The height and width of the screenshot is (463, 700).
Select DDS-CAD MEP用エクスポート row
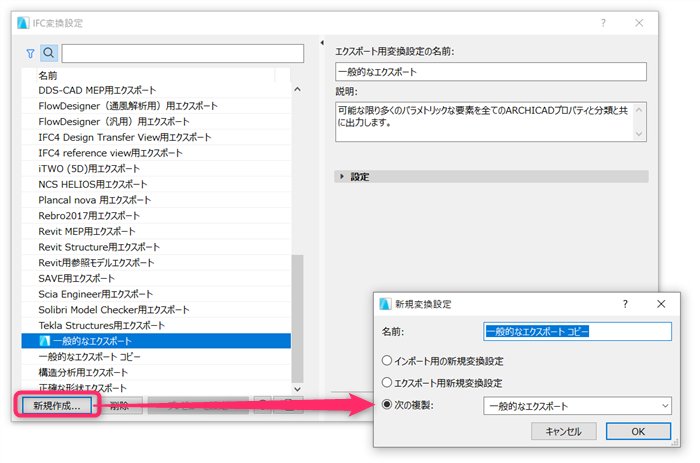pos(156,90)
